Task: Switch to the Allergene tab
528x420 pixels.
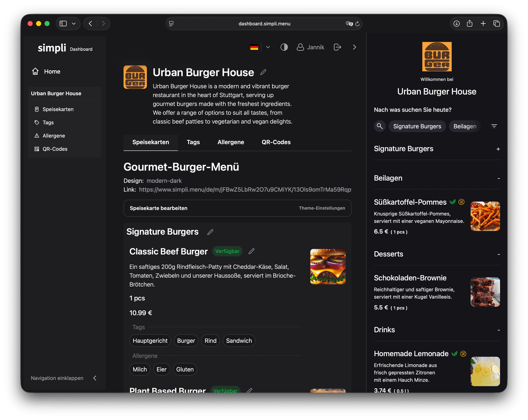Action: (231, 142)
